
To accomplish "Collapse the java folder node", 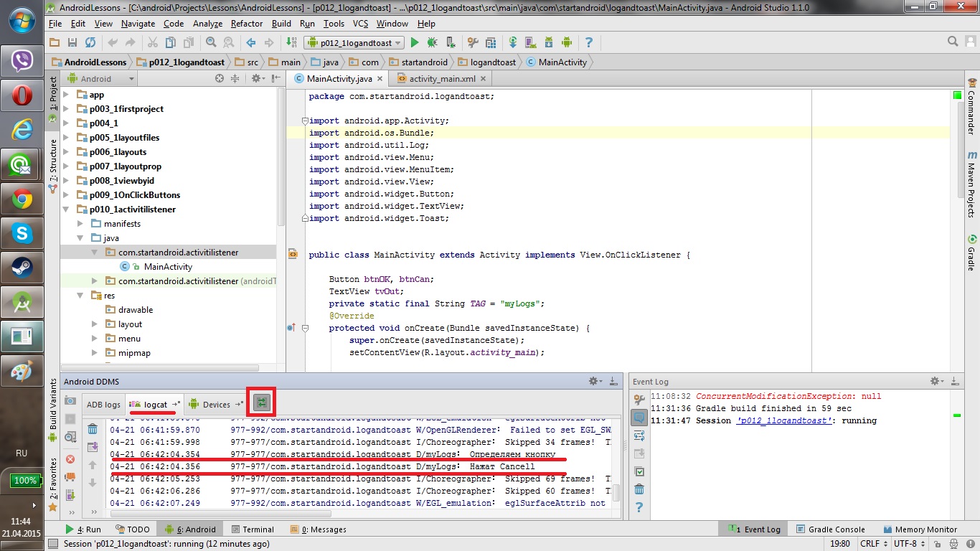I will (80, 238).
